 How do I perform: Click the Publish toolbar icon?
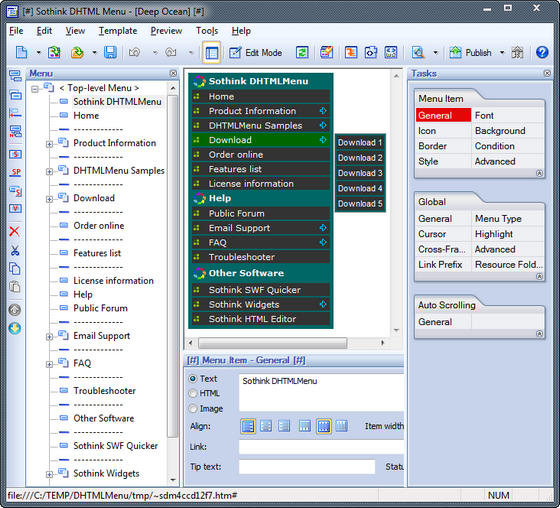pos(455,53)
